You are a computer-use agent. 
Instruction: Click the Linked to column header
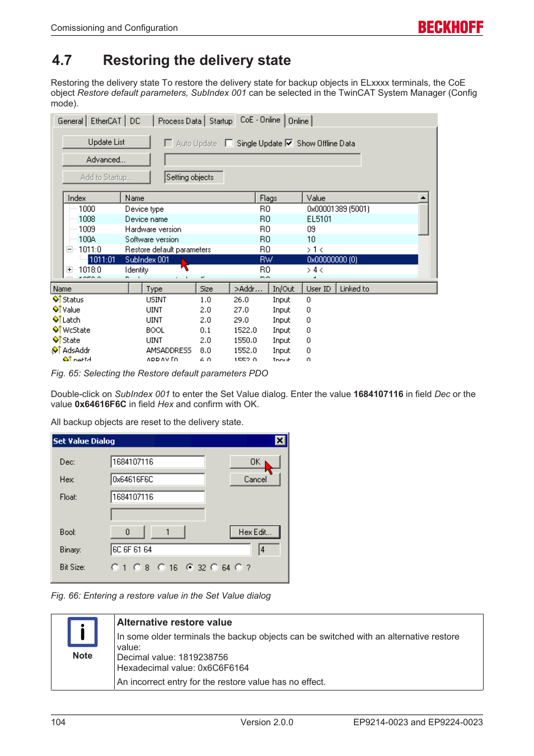[386, 289]
